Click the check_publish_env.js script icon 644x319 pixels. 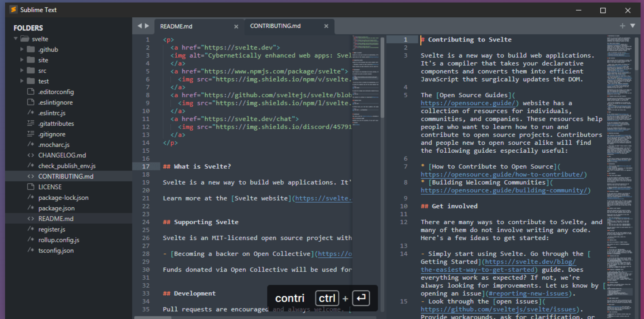31,165
